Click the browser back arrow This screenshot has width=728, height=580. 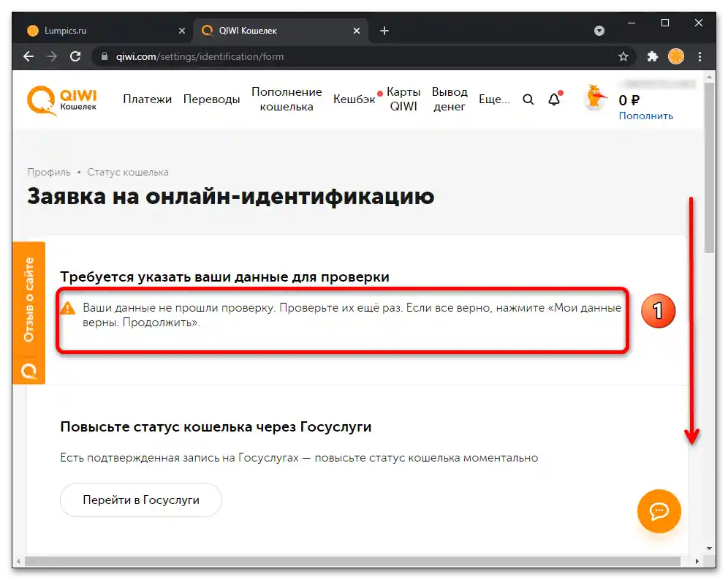click(x=29, y=57)
